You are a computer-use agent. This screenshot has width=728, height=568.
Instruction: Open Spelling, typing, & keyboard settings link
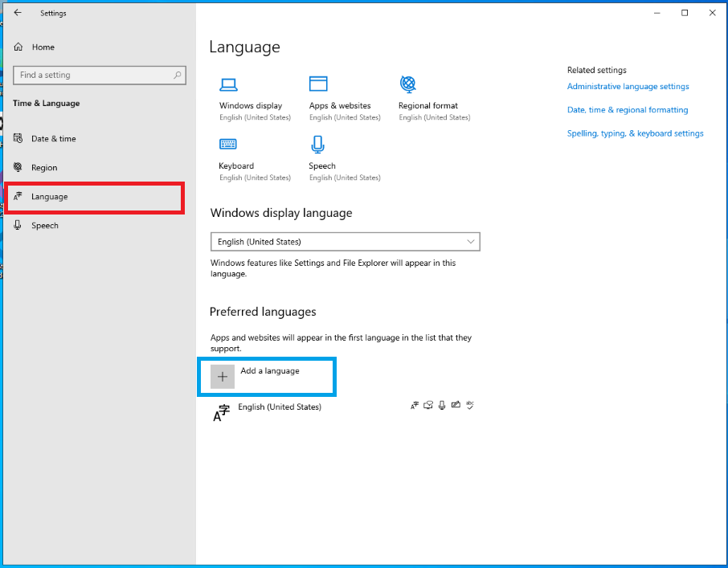635,133
